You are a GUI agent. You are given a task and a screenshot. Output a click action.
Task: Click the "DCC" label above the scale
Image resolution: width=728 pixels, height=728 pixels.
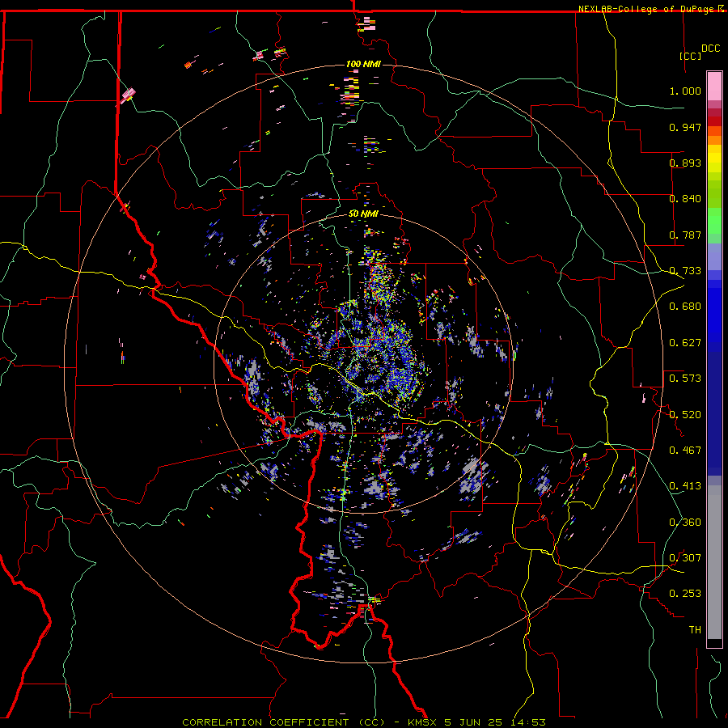pyautogui.click(x=710, y=49)
